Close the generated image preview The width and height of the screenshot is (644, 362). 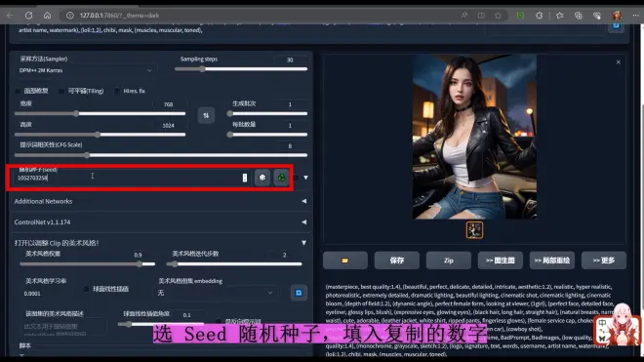pos(618,62)
